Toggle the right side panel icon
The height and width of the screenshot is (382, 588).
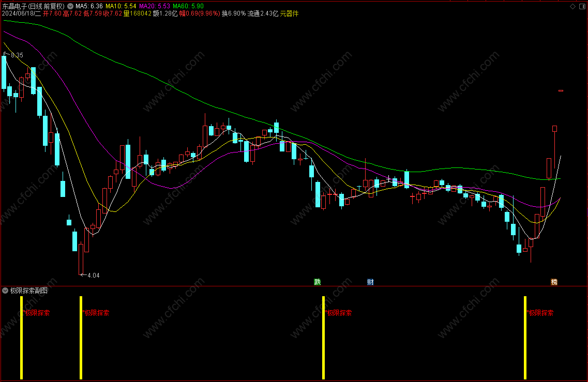click(582, 6)
